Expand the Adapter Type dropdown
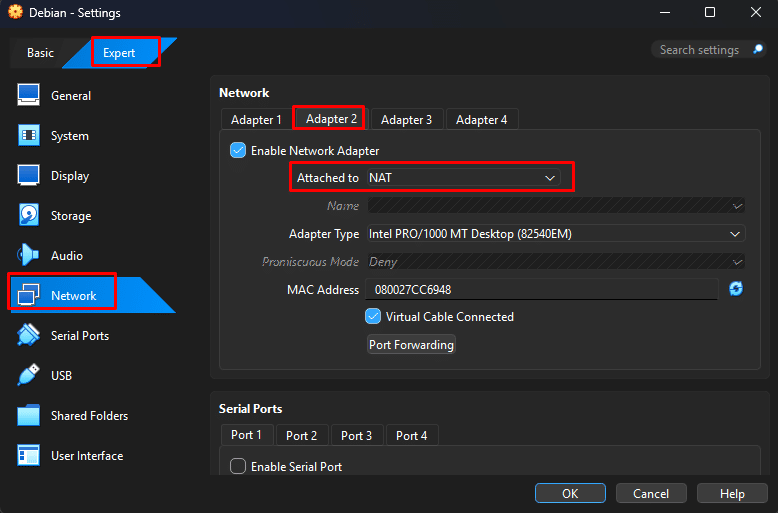 click(x=556, y=234)
